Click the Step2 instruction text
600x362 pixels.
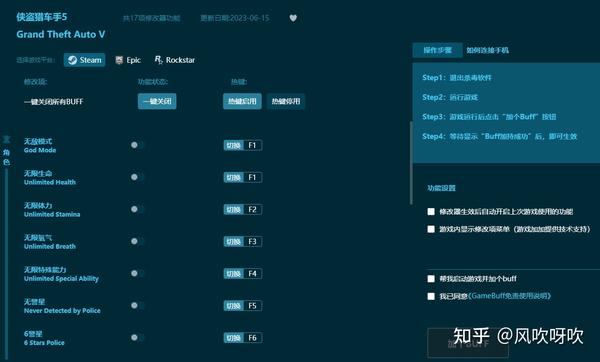pyautogui.click(x=450, y=97)
